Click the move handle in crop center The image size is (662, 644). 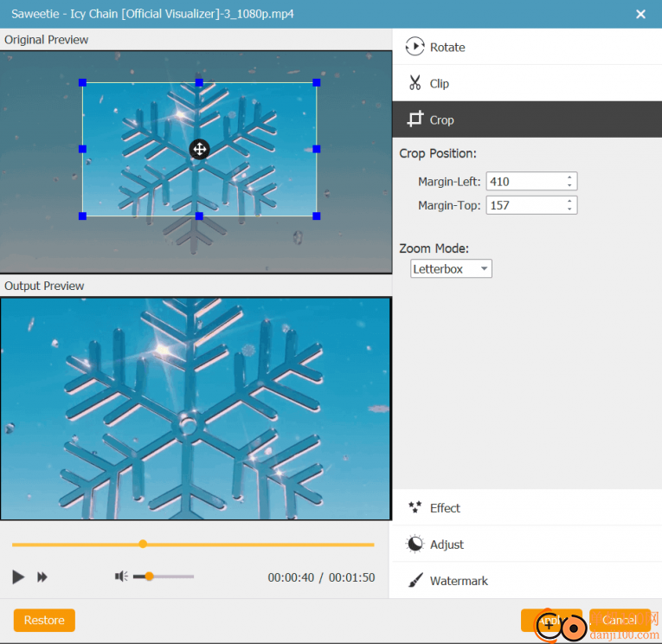[x=199, y=149]
